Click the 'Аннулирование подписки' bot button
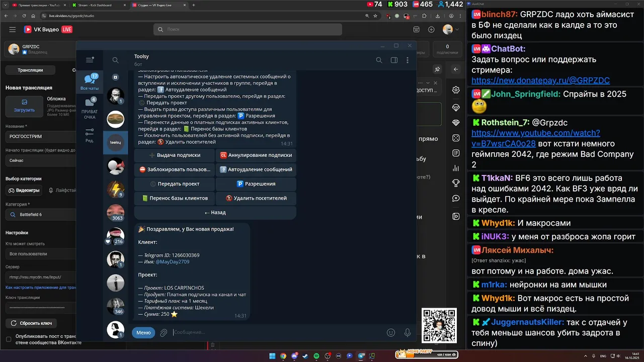Image resolution: width=644 pixels, height=362 pixels. [256, 155]
